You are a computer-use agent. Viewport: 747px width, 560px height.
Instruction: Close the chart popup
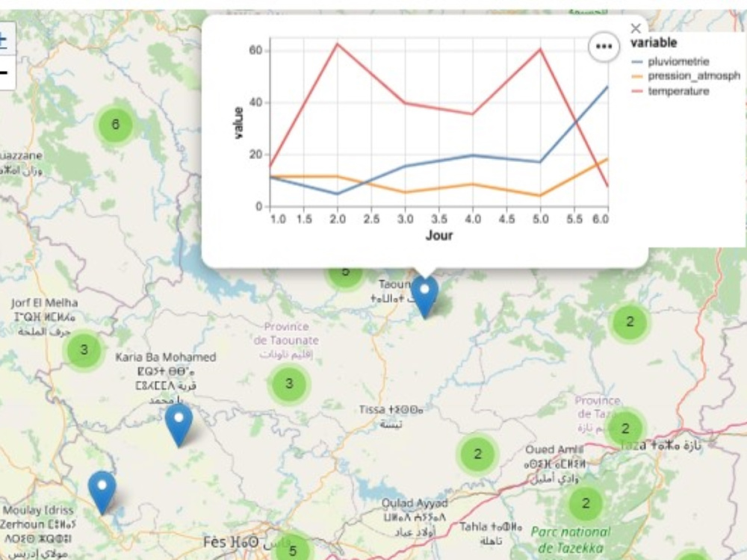click(636, 28)
